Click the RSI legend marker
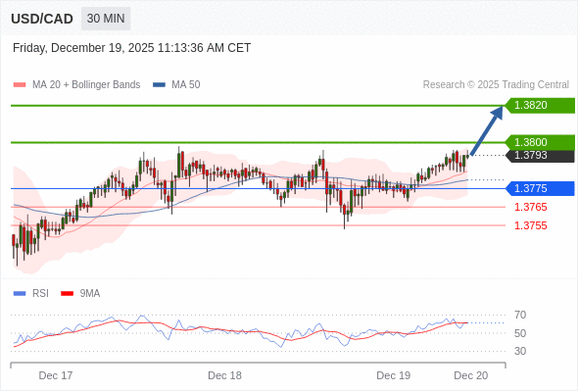This screenshot has width=578, height=392. tap(20, 294)
